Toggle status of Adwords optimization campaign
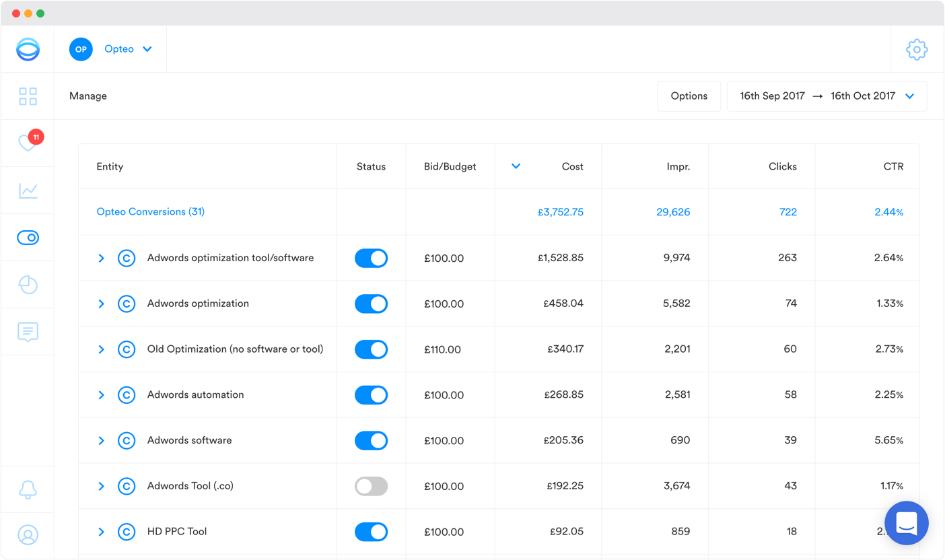 372,304
